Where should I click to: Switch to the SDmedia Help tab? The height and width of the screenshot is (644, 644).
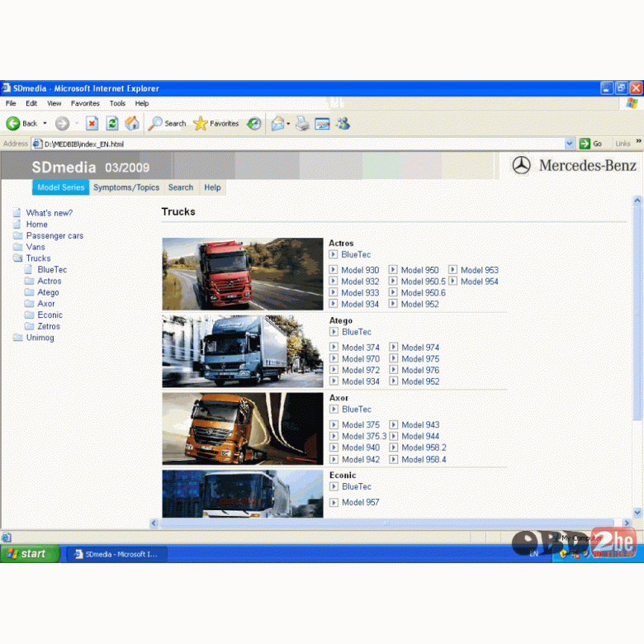(x=212, y=187)
